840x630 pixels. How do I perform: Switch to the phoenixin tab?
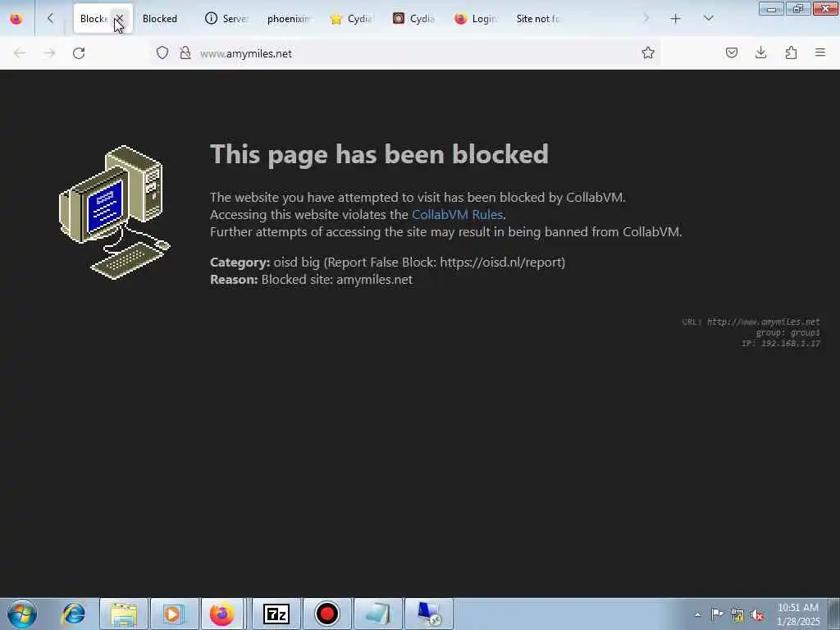click(290, 19)
